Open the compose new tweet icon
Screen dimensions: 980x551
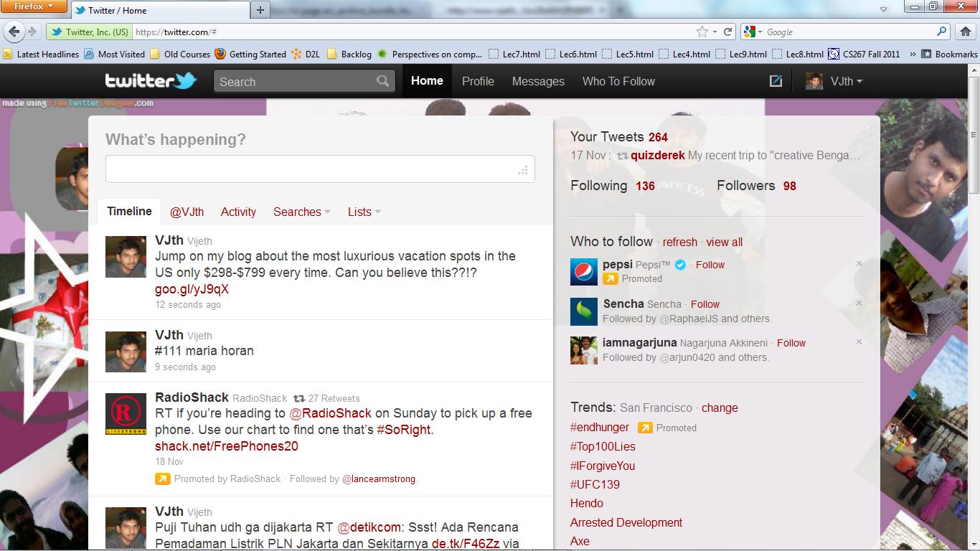[776, 81]
